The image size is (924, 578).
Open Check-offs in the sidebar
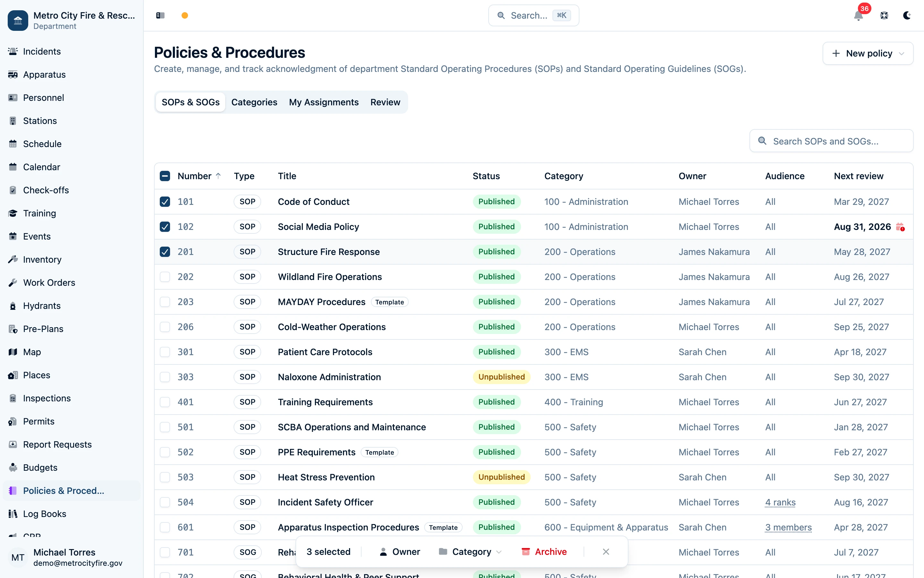point(72,190)
